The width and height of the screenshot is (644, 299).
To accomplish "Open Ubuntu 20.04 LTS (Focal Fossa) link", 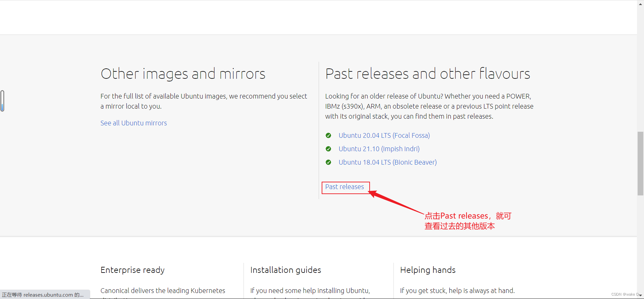I will tap(384, 135).
